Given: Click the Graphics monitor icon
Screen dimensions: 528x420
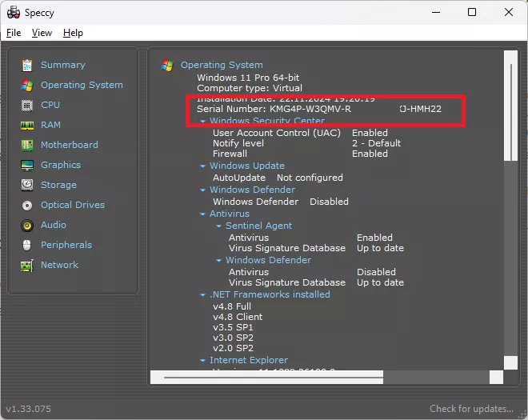Looking at the screenshot, I should pos(27,165).
